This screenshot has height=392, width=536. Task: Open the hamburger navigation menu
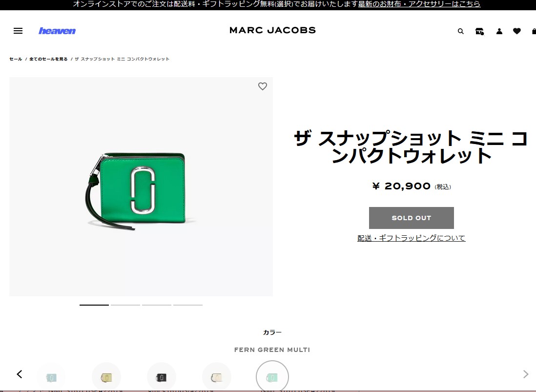(x=18, y=31)
